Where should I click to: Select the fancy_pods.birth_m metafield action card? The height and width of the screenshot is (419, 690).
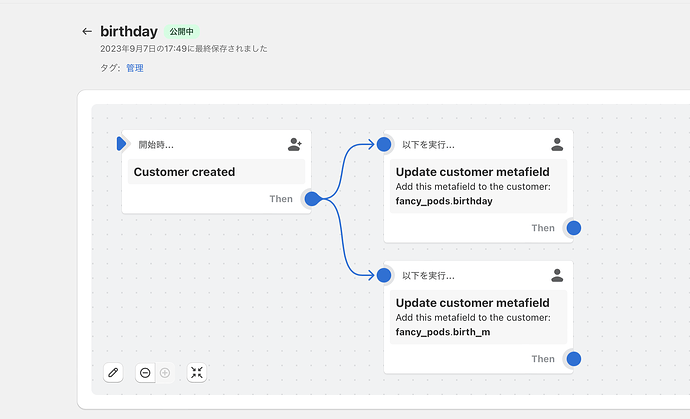point(478,317)
